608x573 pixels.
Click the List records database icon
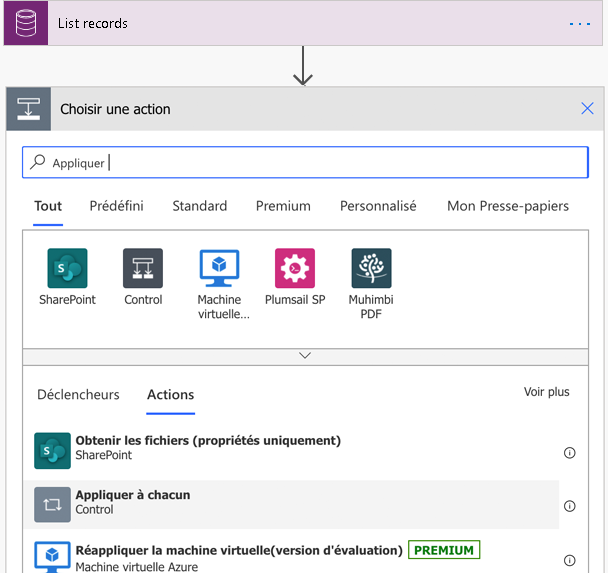point(26,23)
